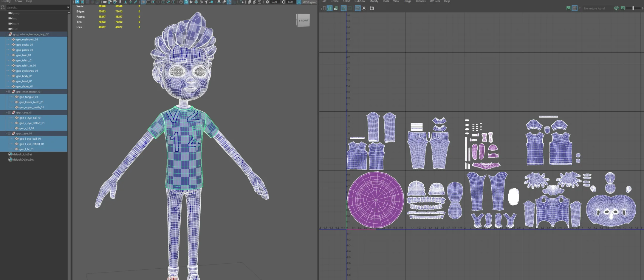The image size is (644, 280).
Task: Click the gamma value field showing 1.00
Action: [290, 2]
